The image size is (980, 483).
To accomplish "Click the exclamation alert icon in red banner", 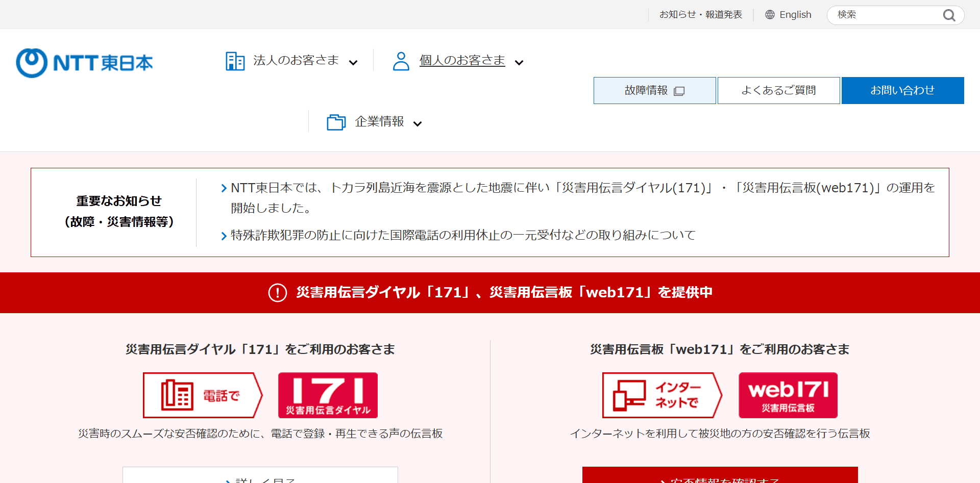I will coord(278,293).
